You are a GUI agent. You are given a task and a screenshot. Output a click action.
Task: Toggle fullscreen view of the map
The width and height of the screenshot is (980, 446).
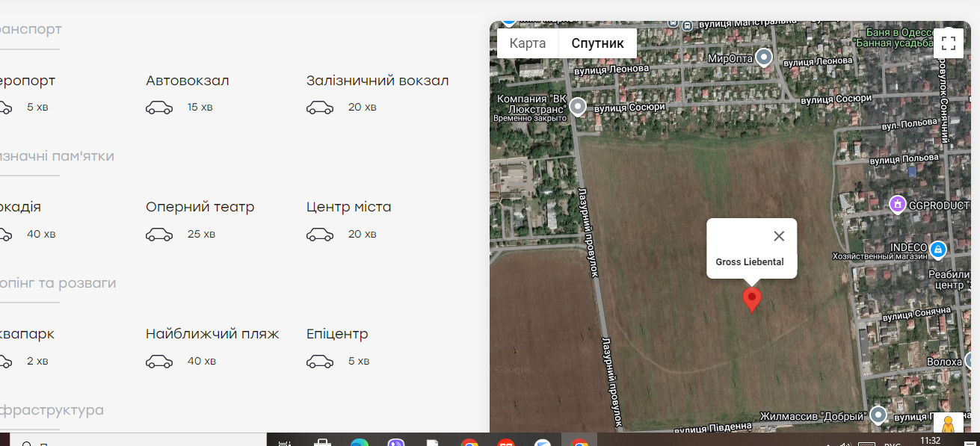click(x=948, y=43)
